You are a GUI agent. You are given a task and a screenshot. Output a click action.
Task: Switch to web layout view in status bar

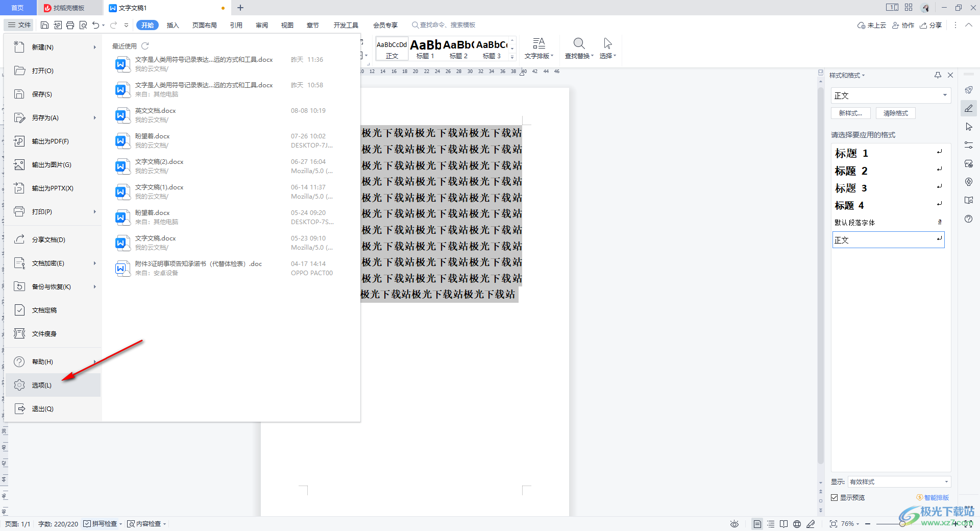click(797, 524)
